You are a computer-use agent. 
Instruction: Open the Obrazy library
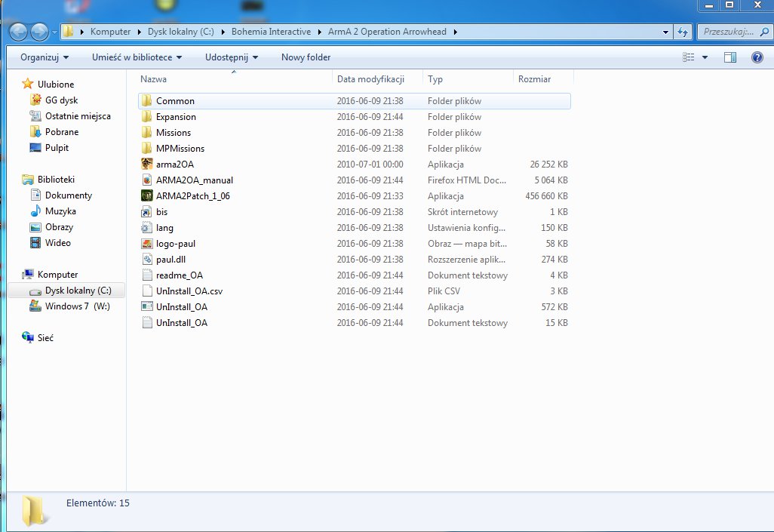[x=59, y=226]
